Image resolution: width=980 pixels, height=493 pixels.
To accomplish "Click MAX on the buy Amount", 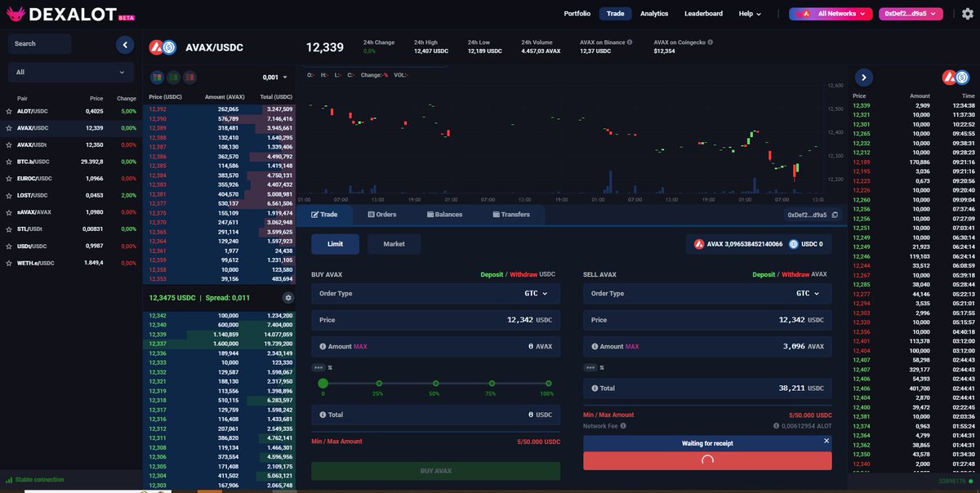I will (360, 347).
